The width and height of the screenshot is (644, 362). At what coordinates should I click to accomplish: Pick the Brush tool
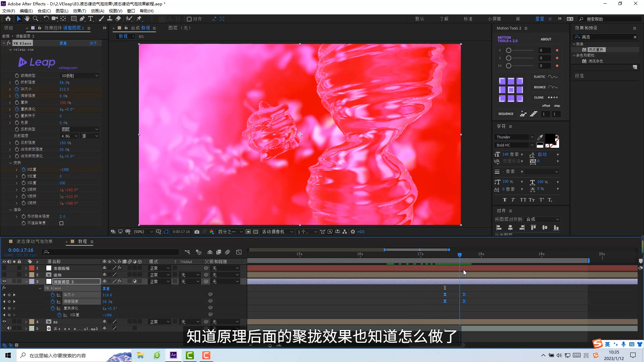(x=101, y=19)
